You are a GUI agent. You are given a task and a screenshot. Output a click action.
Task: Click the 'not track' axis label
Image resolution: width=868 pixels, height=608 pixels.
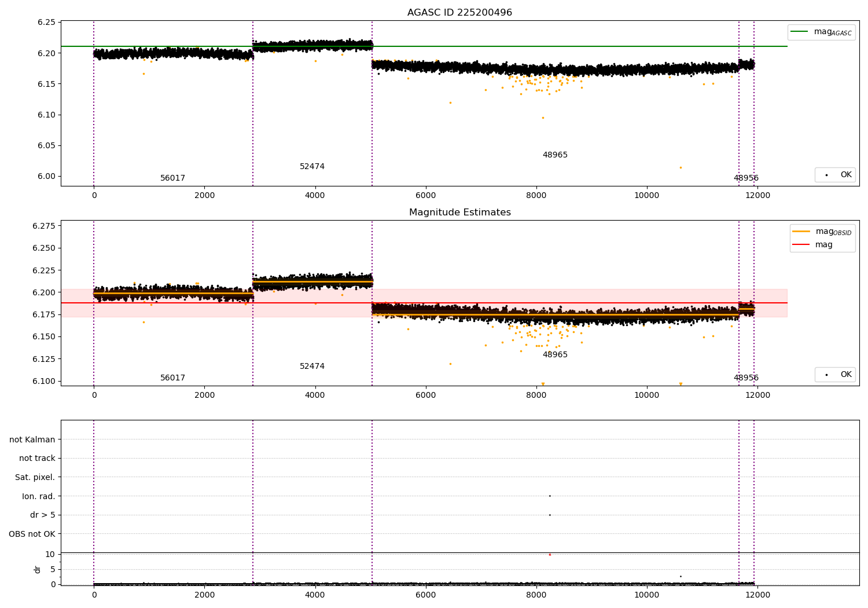coord(37,458)
